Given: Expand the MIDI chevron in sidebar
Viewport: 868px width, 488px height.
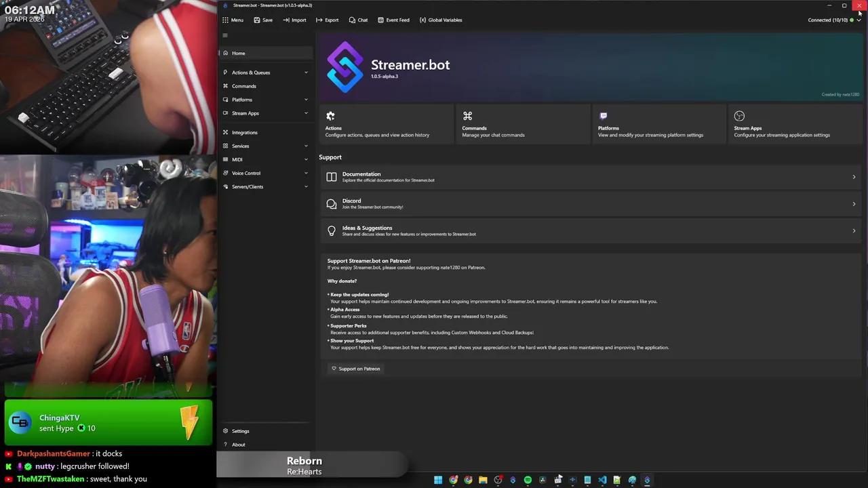Looking at the screenshot, I should pyautogui.click(x=306, y=159).
